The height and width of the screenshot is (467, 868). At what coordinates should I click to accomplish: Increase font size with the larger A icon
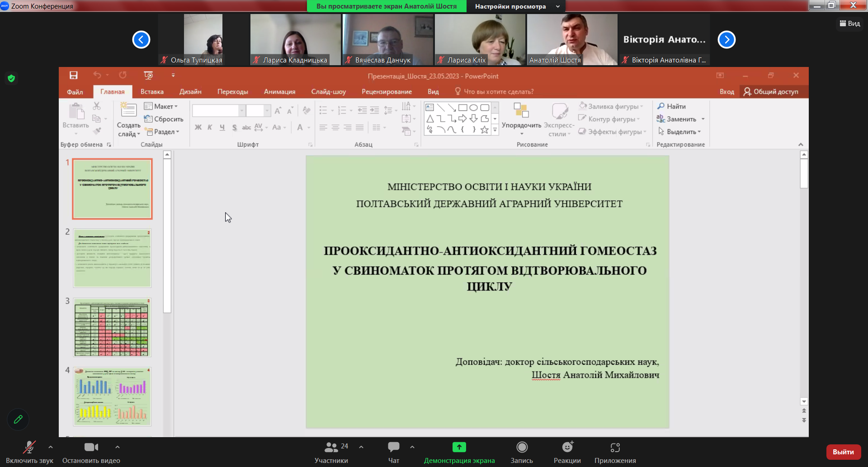278,110
